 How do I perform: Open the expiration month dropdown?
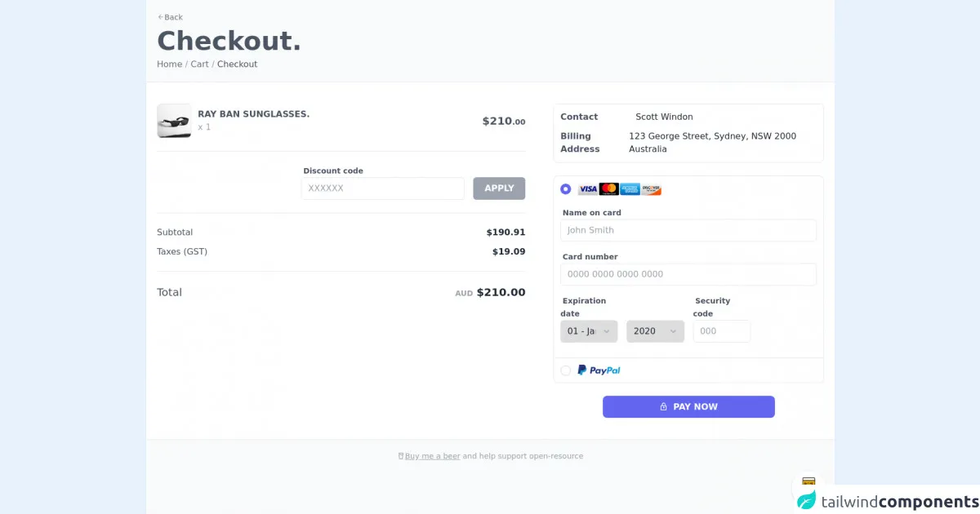589,331
